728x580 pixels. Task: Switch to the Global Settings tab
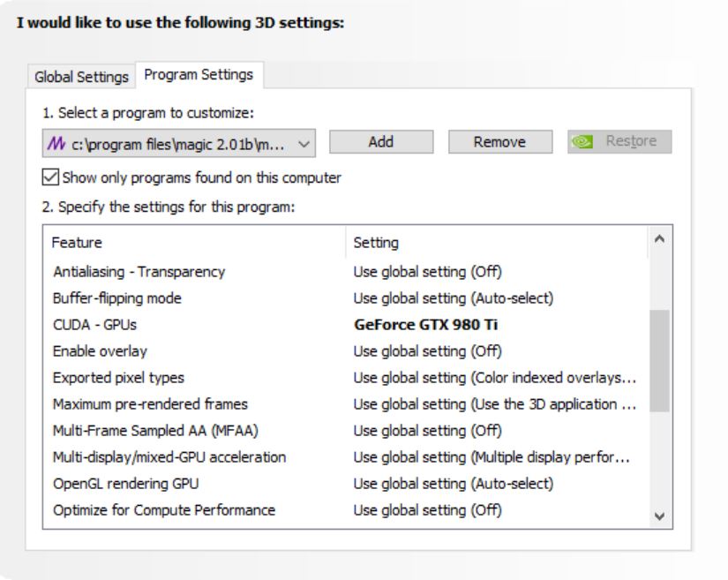pos(81,77)
